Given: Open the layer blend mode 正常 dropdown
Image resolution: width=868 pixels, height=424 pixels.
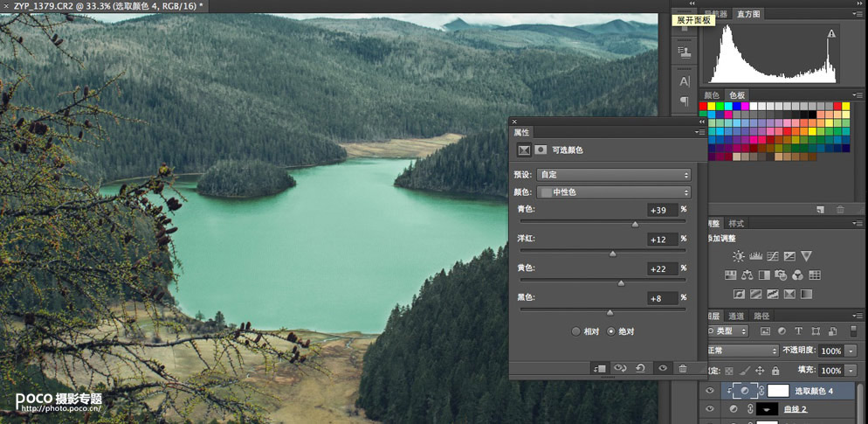Looking at the screenshot, I should (742, 351).
